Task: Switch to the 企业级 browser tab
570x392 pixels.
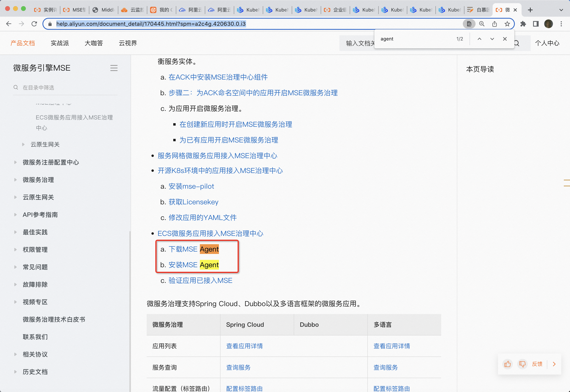Action: coord(336,10)
